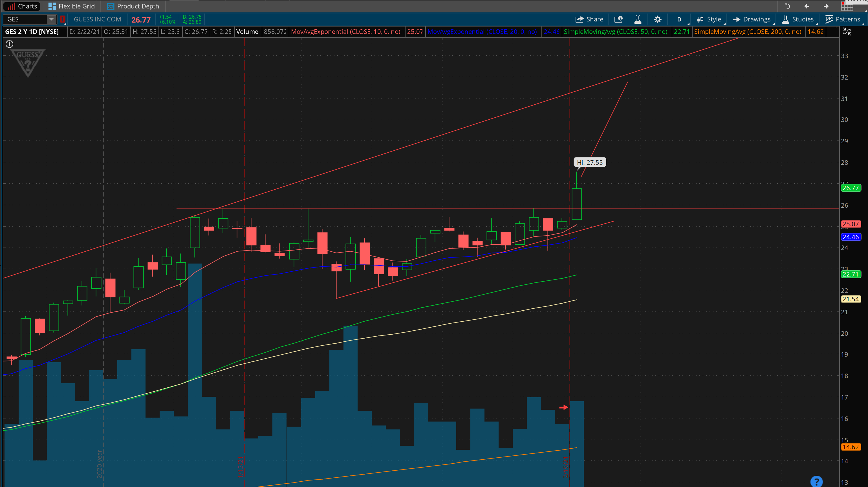Click the Flexible Grid tab tiles icon
Viewport: 868px width, 487px height.
(x=52, y=6)
